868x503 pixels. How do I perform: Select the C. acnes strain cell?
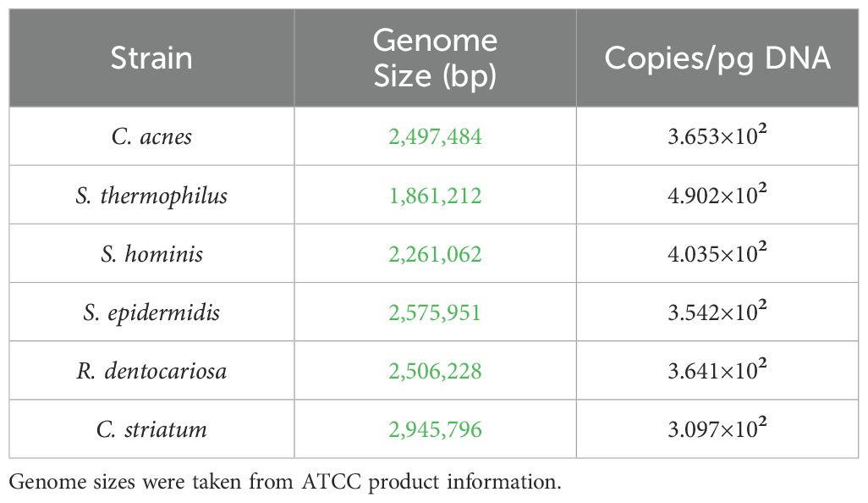click(151, 136)
